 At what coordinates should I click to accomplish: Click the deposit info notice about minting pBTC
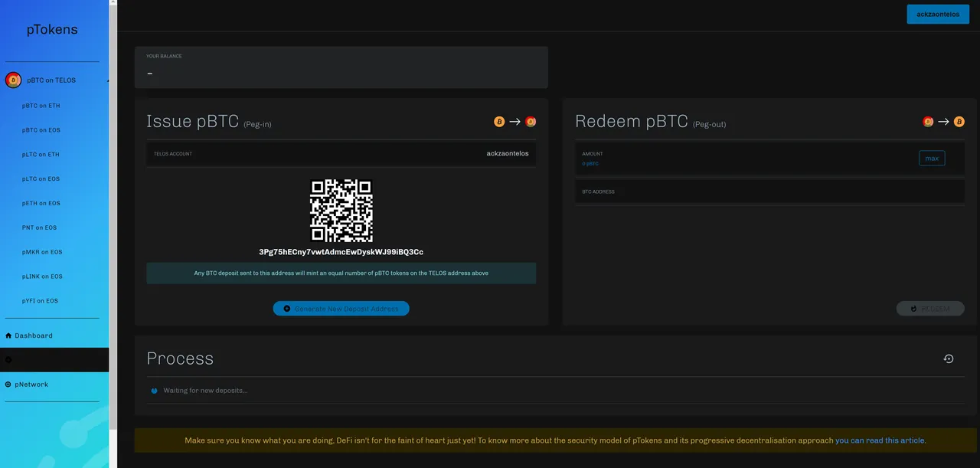[341, 273]
